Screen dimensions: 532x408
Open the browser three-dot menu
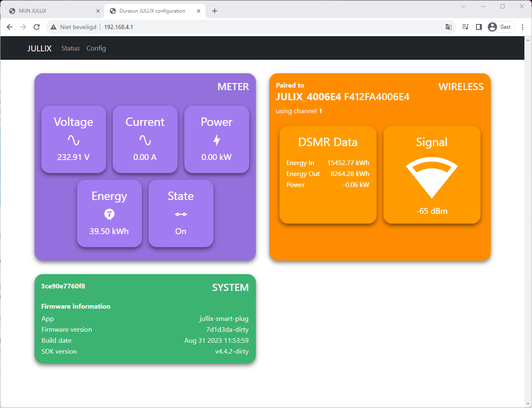pos(522,27)
